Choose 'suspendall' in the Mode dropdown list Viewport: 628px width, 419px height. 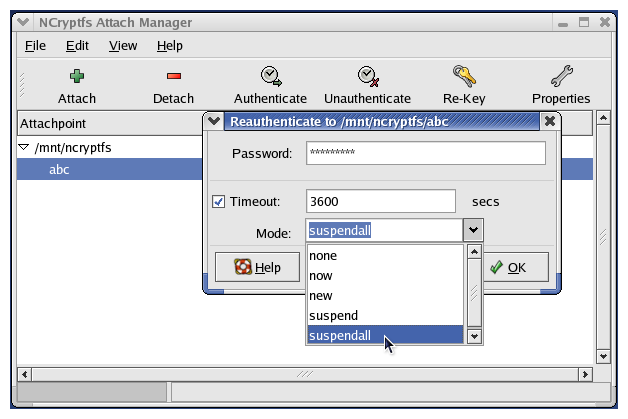pos(385,335)
